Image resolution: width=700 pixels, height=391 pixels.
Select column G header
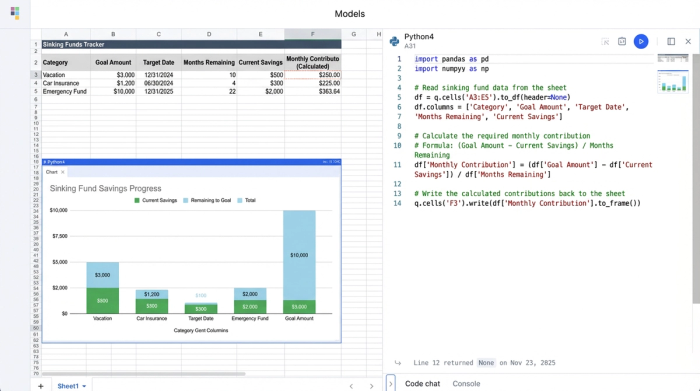[x=354, y=34]
